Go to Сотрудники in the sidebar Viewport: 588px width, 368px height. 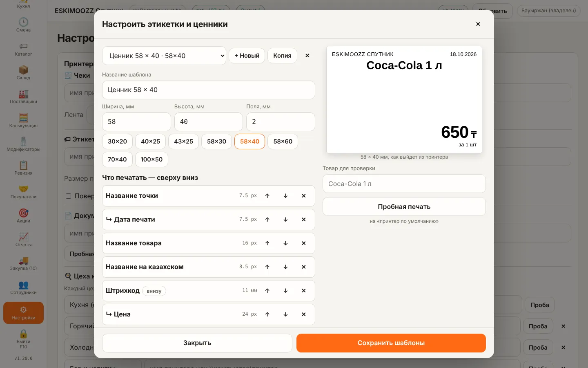tap(23, 287)
